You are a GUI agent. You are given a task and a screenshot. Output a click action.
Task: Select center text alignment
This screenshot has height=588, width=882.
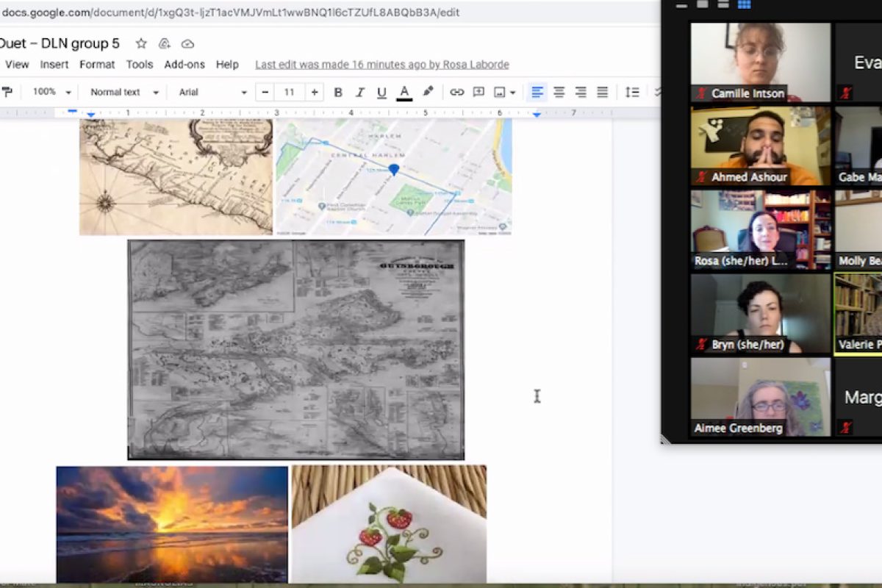tap(559, 92)
